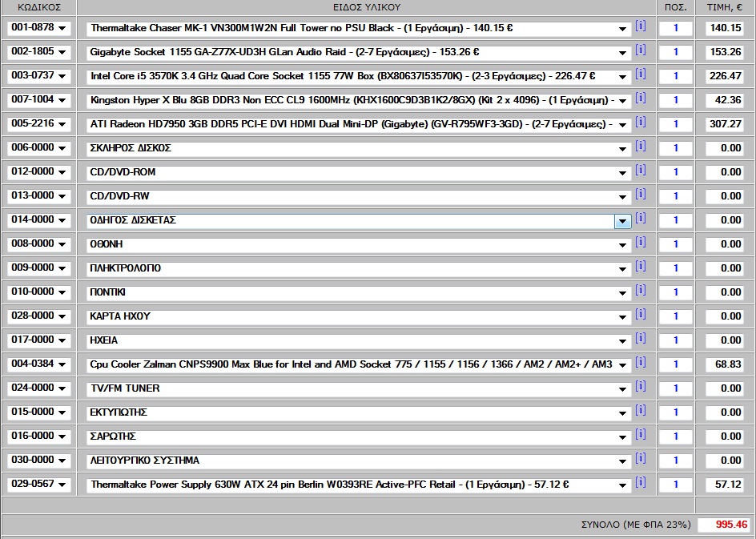Expand the ΠΛΗΚΤΡΟΛΟΓΙΟ item dropdown
This screenshot has height=539, width=756.
pos(623,269)
